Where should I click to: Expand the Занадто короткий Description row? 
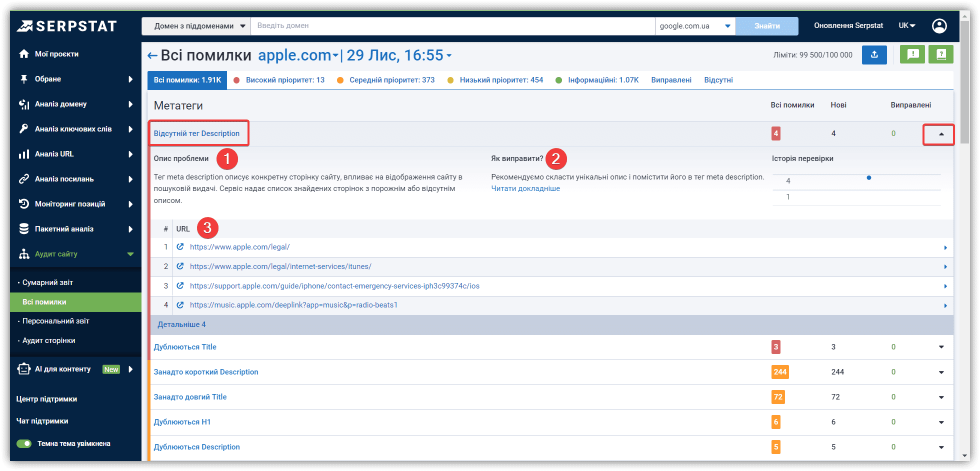tap(941, 372)
